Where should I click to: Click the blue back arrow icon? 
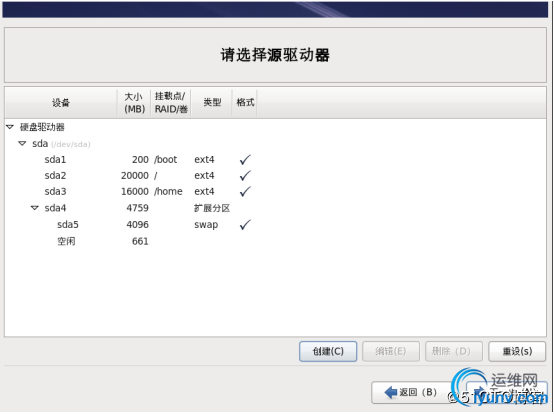pos(390,392)
